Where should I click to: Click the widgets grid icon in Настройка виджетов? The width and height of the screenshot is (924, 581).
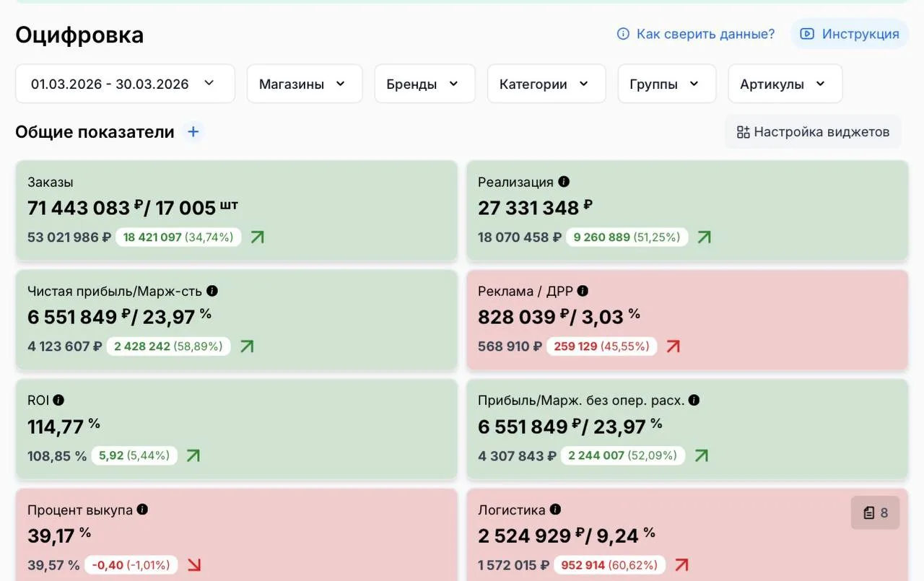[743, 132]
